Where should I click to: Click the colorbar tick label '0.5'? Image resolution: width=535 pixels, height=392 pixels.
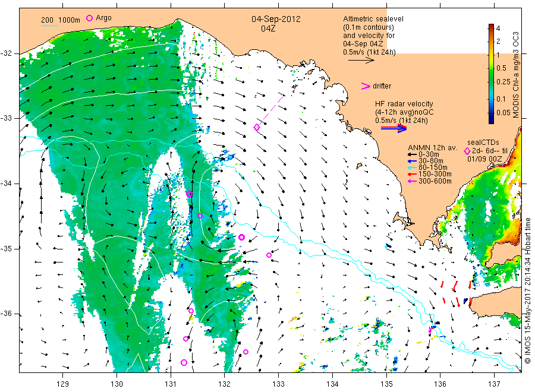point(501,68)
